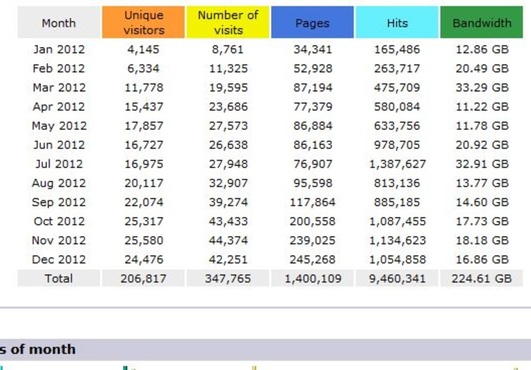Click the Total row label
Screen dimensions: 531x370
pyautogui.click(x=59, y=279)
